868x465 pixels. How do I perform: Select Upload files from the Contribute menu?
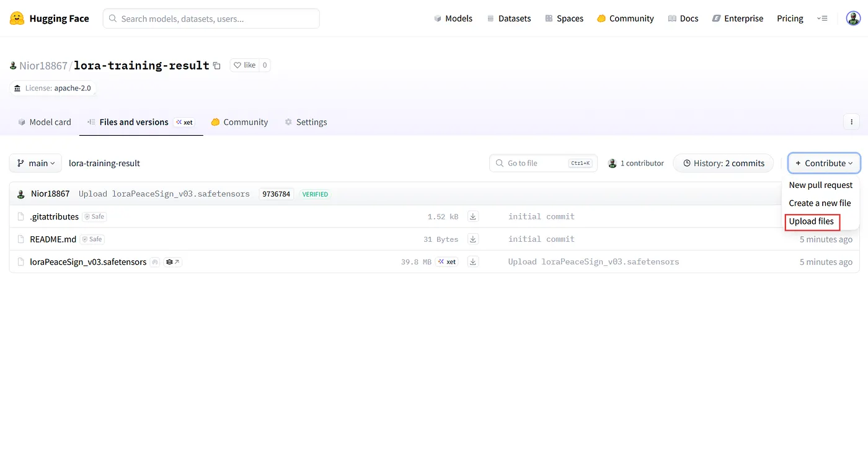pyautogui.click(x=812, y=221)
